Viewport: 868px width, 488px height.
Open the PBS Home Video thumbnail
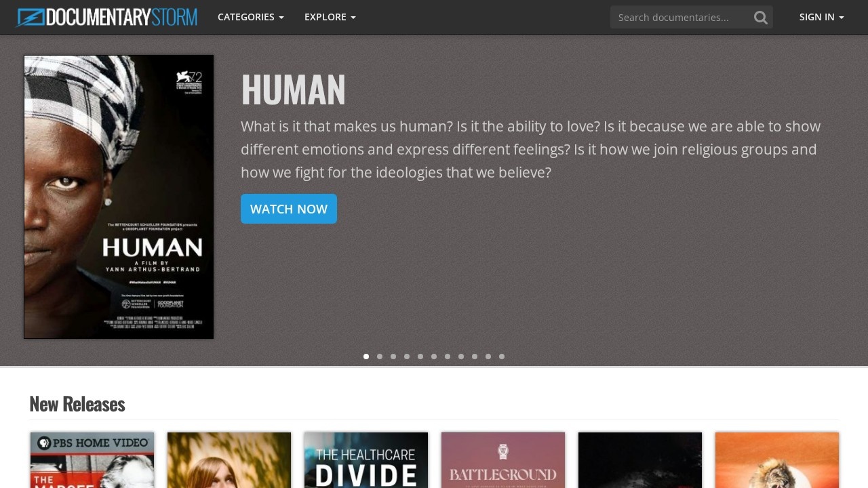pos(92,460)
